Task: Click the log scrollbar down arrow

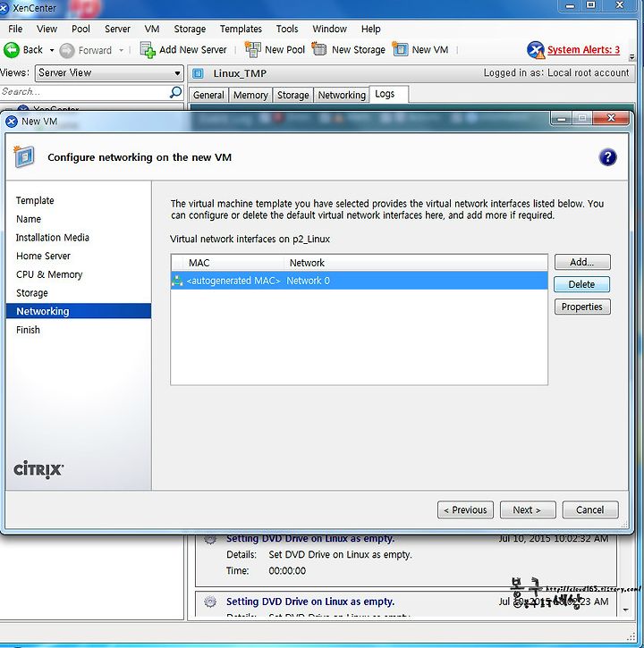Action: coord(625,610)
